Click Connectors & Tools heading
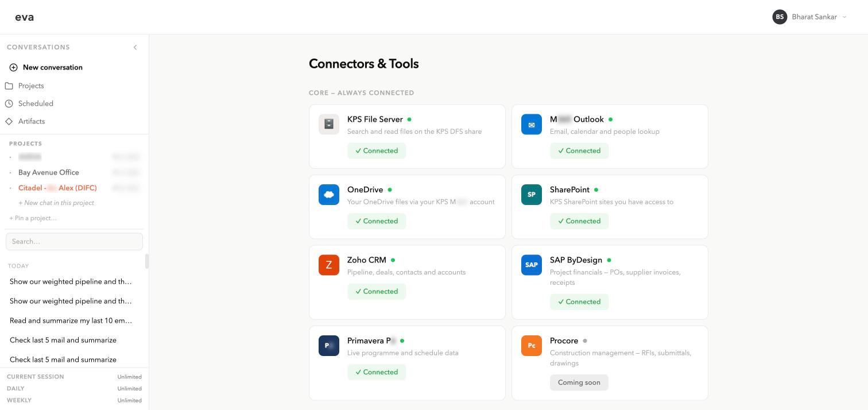 click(x=363, y=64)
